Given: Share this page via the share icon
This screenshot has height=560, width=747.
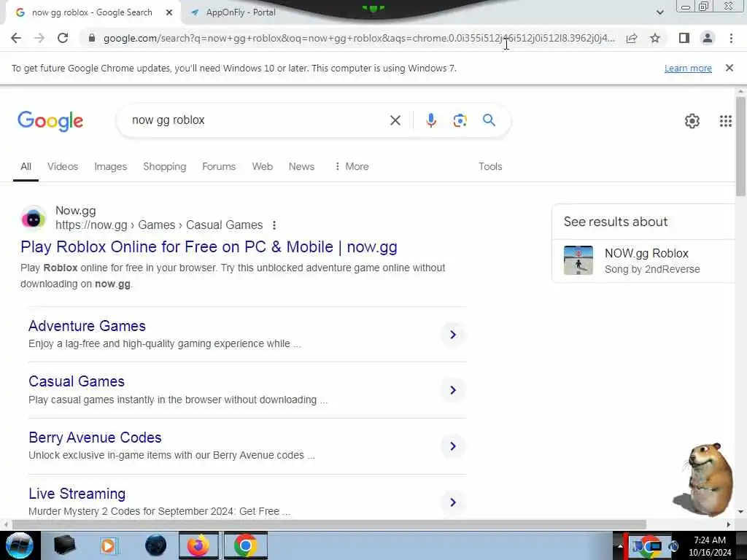Looking at the screenshot, I should [632, 38].
